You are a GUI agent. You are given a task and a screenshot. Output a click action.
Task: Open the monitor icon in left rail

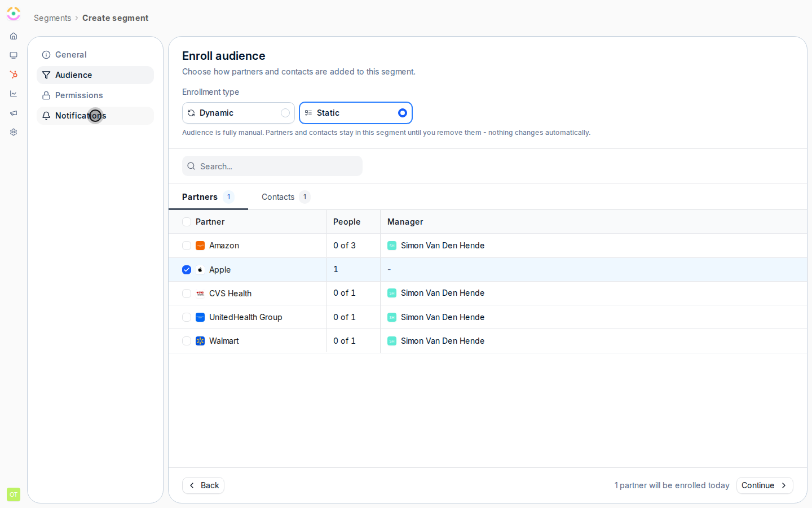coord(14,55)
